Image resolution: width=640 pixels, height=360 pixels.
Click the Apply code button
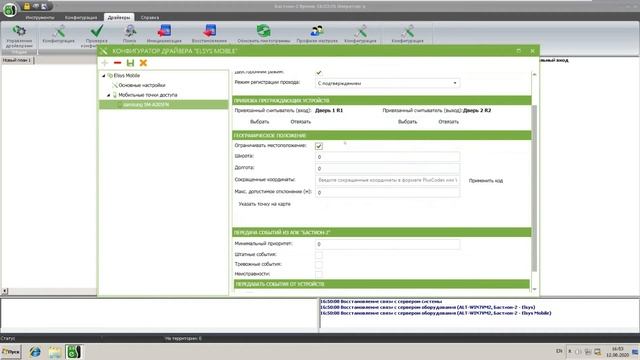pos(486,180)
